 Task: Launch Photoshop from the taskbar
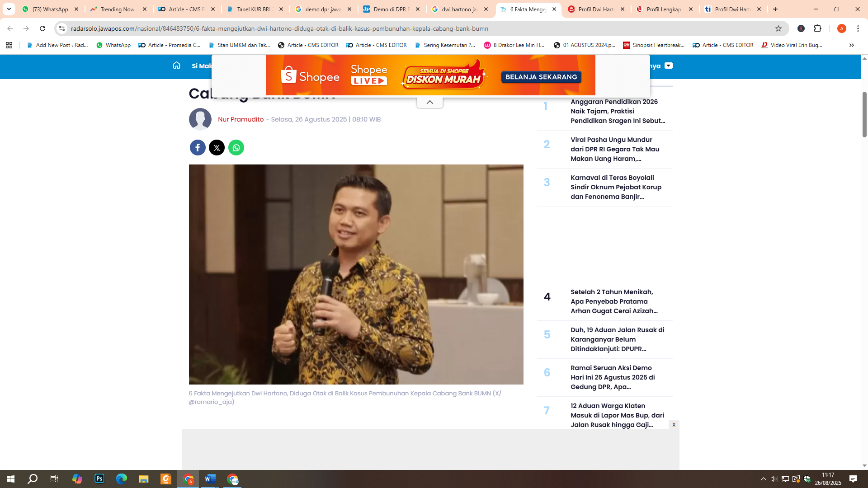click(x=99, y=479)
